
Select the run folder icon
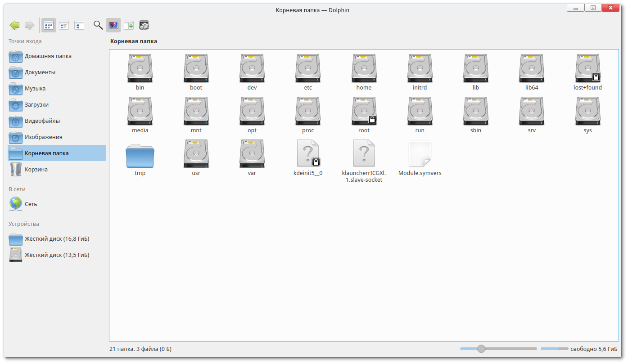(420, 111)
